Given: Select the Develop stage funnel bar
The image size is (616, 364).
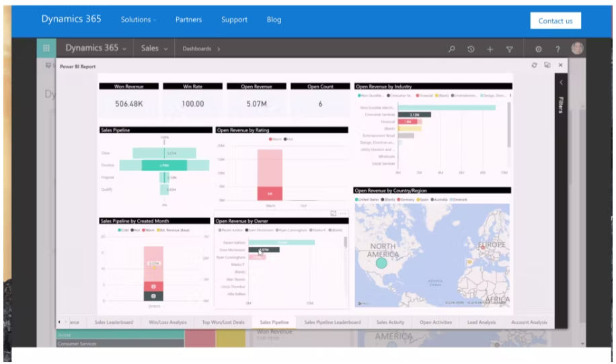Looking at the screenshot, I should click(164, 165).
